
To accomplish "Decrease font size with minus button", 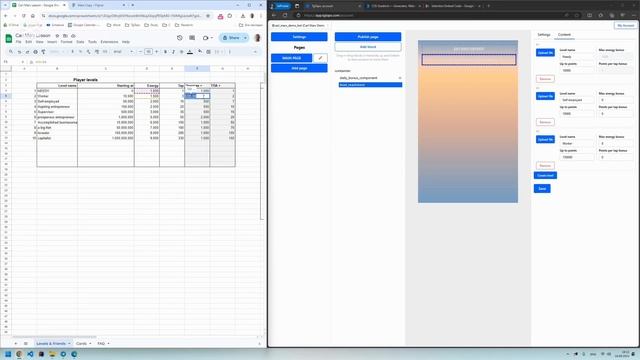I will click(x=140, y=52).
